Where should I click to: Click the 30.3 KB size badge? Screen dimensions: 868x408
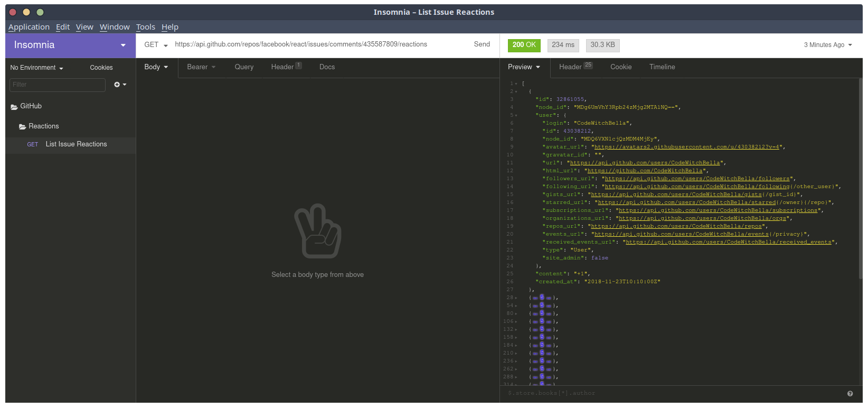tap(603, 45)
